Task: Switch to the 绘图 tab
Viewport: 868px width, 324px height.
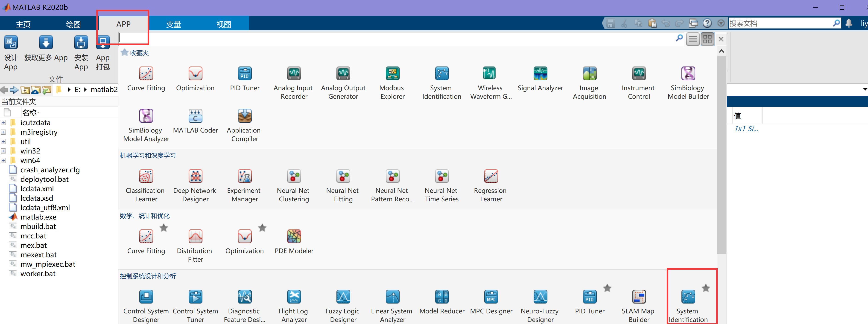Action: click(x=73, y=24)
